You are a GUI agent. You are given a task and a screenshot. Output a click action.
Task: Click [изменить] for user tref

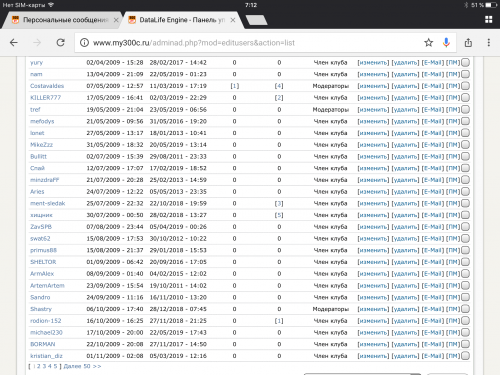point(373,110)
